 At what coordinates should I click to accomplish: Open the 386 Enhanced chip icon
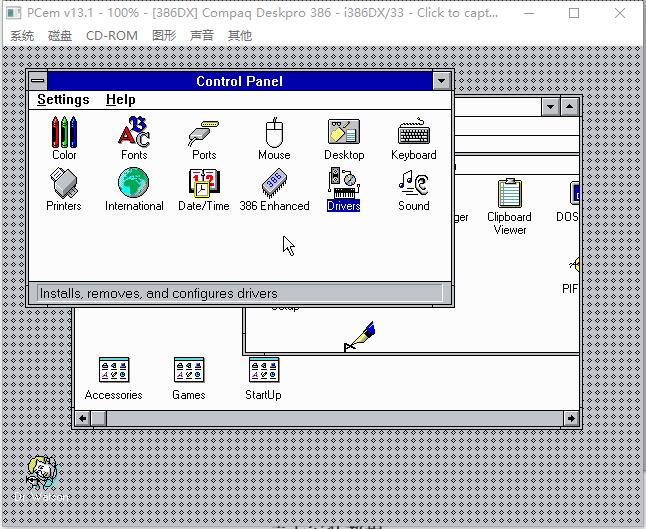274,189
